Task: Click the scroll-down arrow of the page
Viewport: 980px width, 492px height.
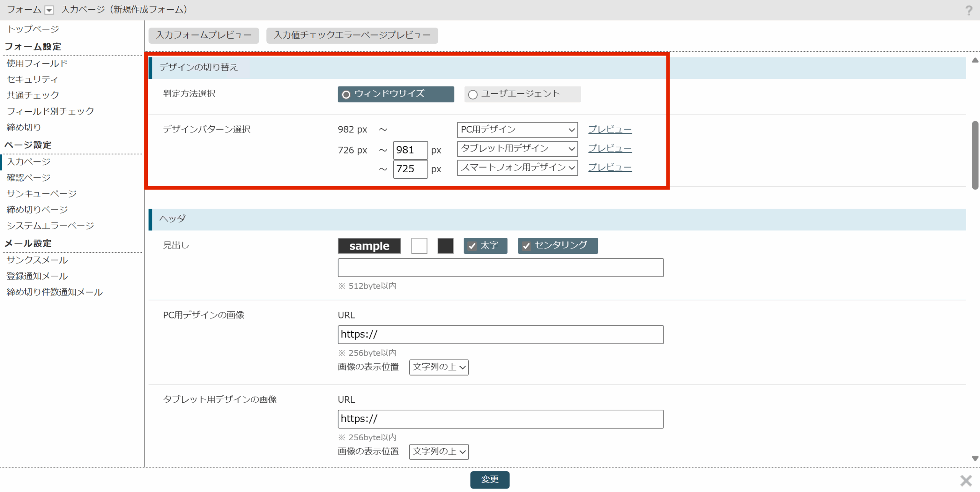Action: [975, 458]
